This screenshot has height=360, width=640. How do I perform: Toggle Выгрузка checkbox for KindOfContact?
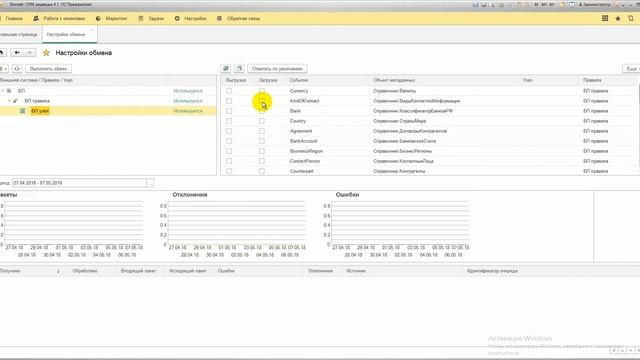point(229,101)
